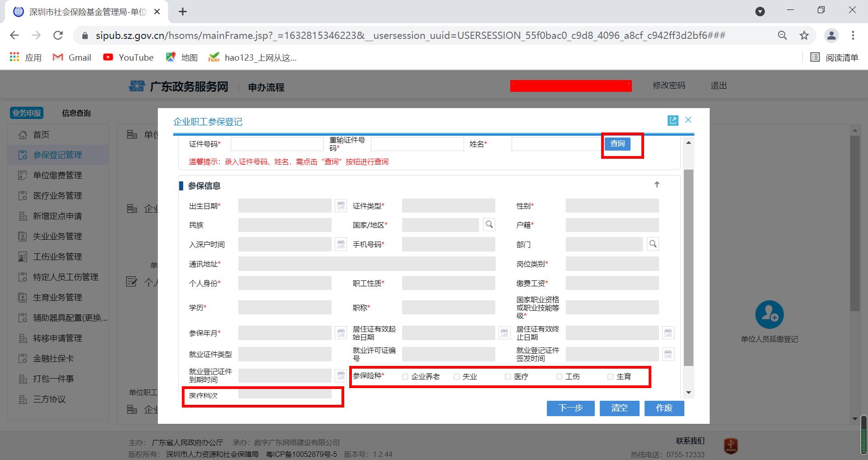Viewport: 868px width, 460px height.
Task: Click the 下一步 button
Action: 570,408
